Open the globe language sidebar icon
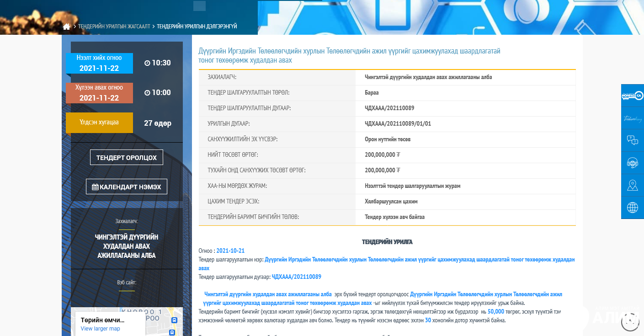Screen dimensions: 644x336 pos(632,208)
